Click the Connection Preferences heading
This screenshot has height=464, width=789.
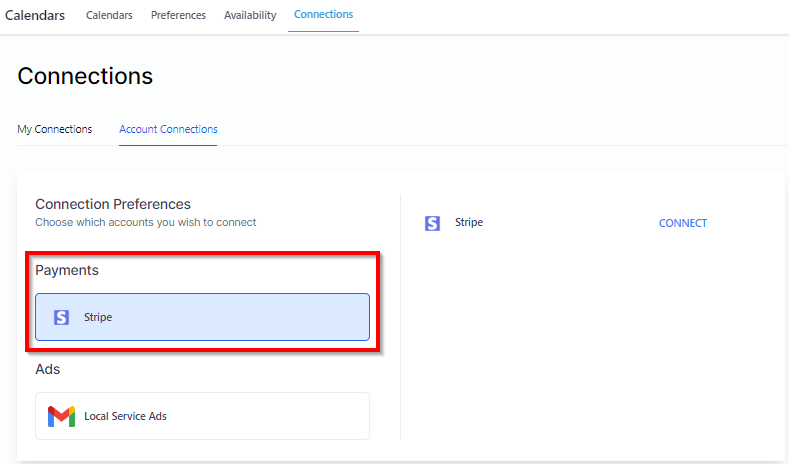click(x=113, y=204)
